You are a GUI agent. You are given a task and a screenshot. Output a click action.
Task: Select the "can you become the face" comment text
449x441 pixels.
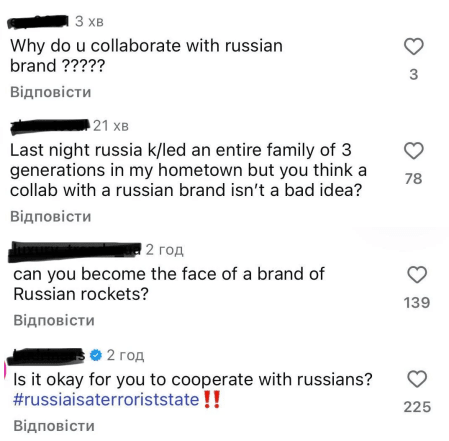click(169, 284)
